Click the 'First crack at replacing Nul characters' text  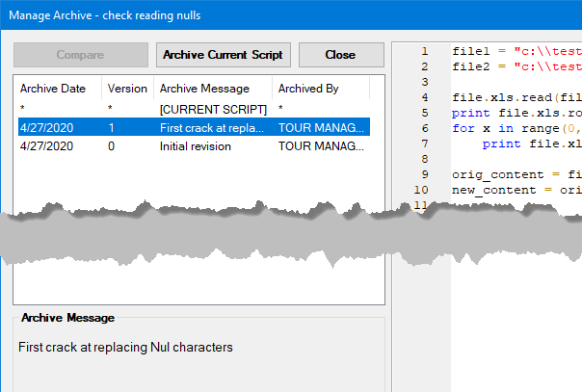click(x=125, y=347)
